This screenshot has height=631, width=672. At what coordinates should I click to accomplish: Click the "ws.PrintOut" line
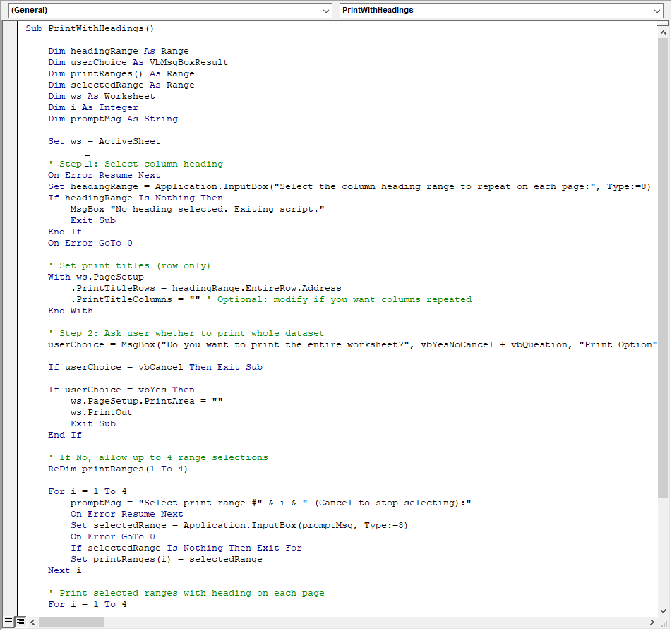click(102, 412)
